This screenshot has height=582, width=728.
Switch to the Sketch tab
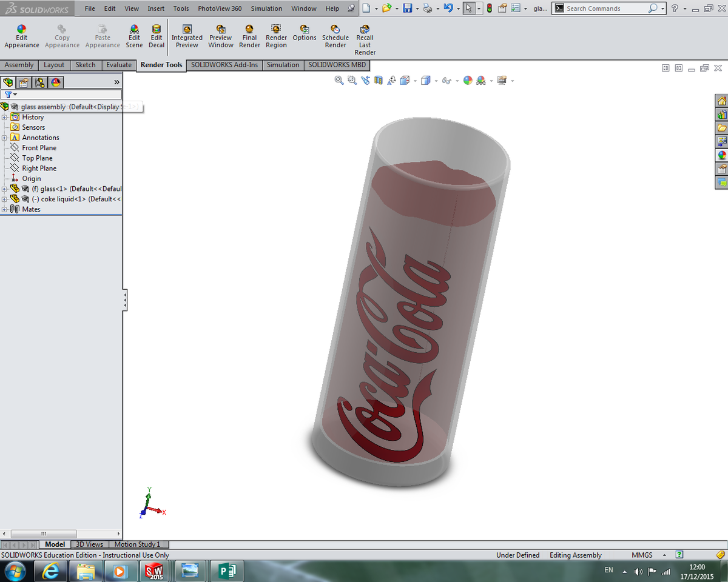point(86,65)
